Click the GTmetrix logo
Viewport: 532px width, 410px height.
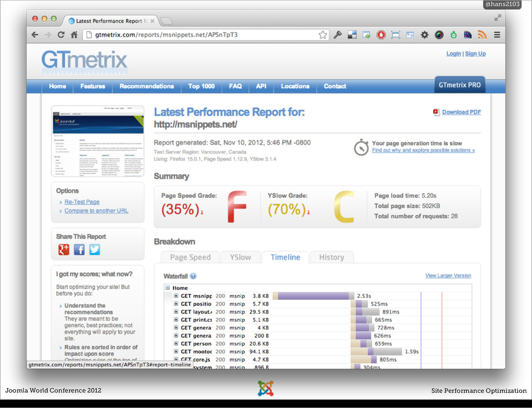pos(84,62)
